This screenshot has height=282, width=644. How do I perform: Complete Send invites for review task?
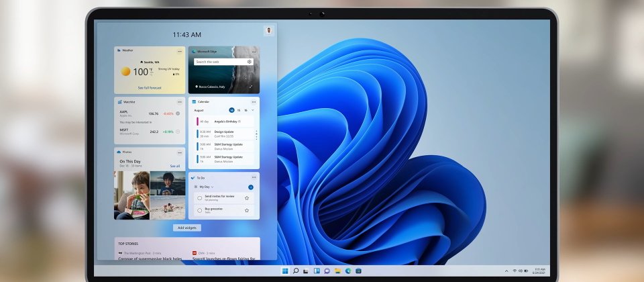click(x=200, y=197)
